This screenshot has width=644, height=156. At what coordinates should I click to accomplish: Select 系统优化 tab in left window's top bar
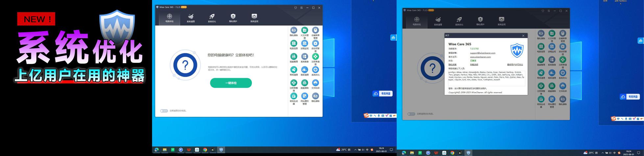pos(212,18)
